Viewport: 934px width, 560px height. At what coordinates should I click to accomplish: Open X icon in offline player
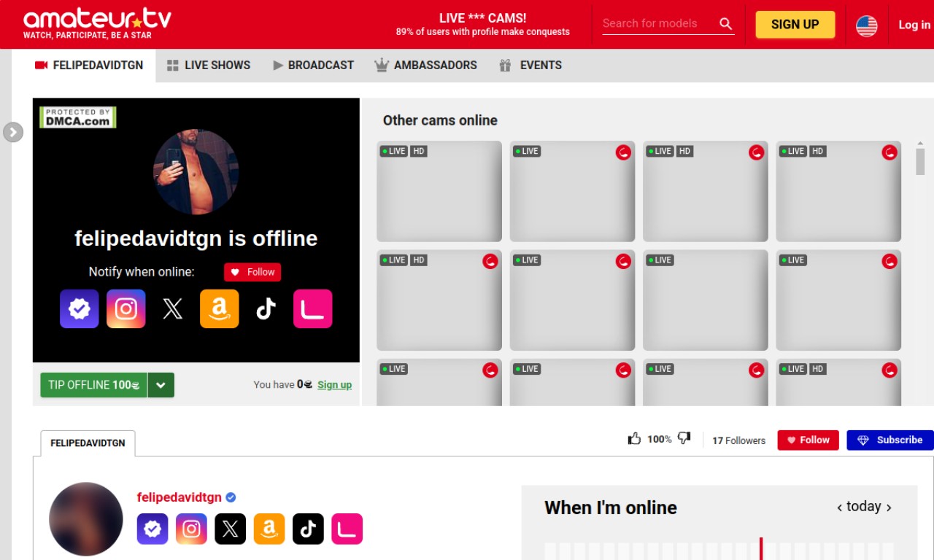click(x=172, y=308)
